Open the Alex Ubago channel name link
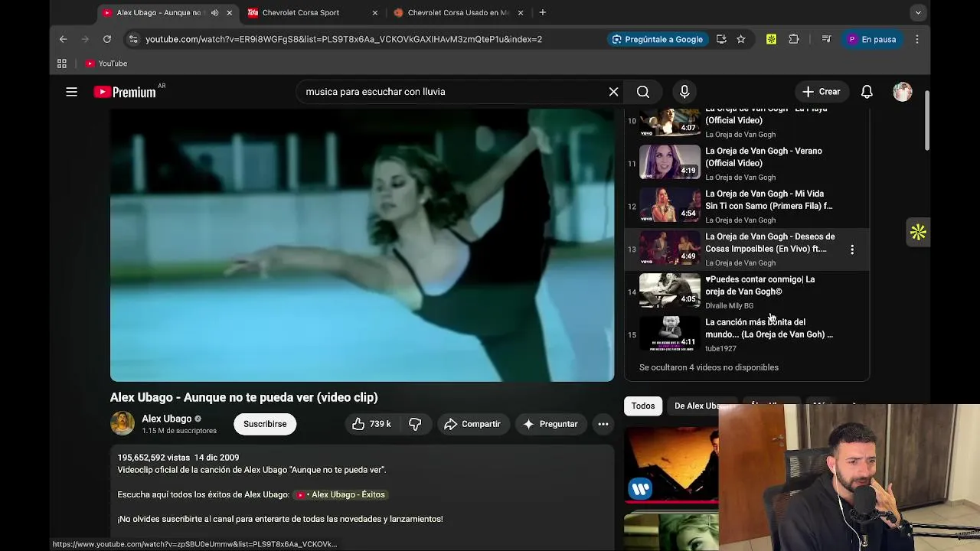The image size is (980, 551). point(166,419)
